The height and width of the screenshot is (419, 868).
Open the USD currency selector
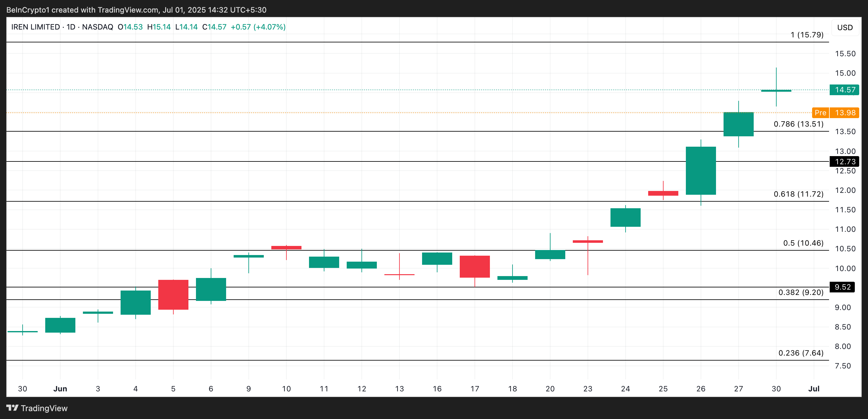point(845,27)
